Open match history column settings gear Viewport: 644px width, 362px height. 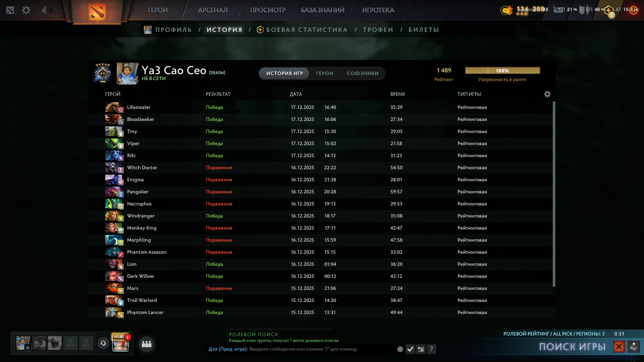(x=547, y=94)
